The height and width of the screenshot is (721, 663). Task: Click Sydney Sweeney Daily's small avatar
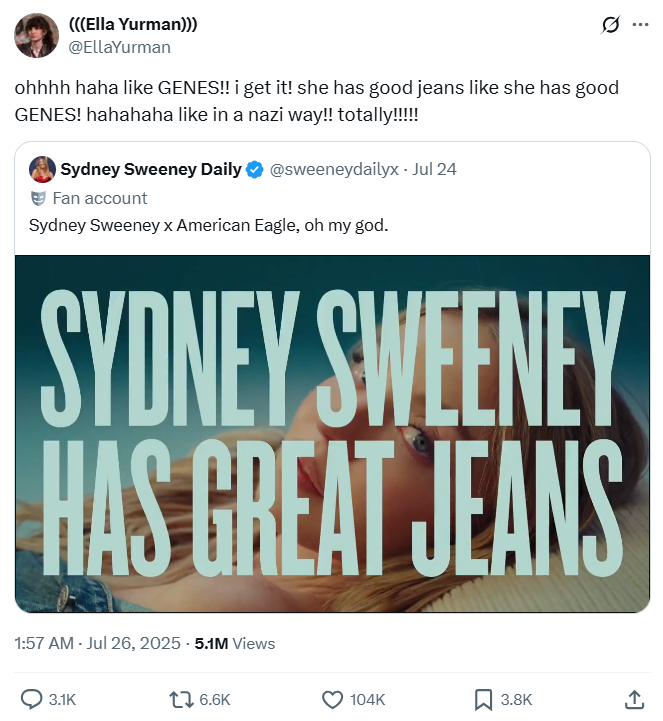[x=41, y=169]
